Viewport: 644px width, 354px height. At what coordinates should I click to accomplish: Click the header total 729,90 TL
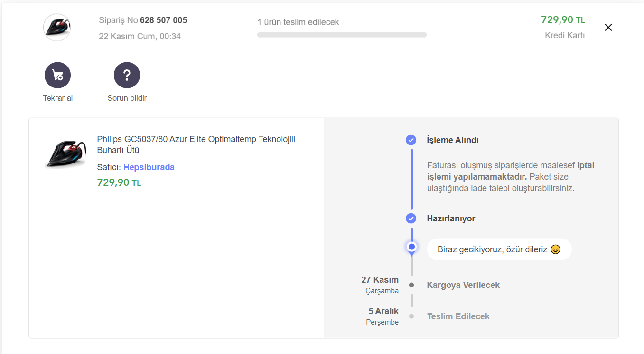pos(563,20)
